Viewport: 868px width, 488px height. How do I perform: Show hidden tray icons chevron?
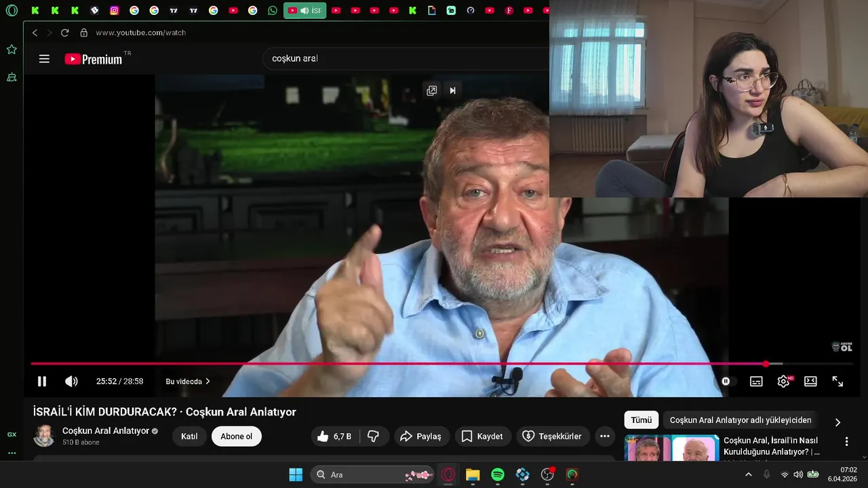(749, 474)
